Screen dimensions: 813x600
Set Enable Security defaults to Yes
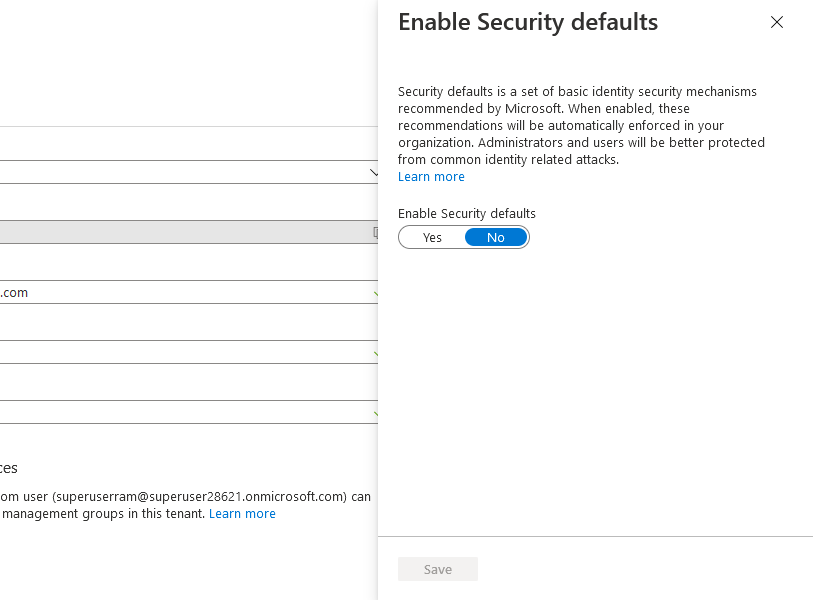pos(432,238)
